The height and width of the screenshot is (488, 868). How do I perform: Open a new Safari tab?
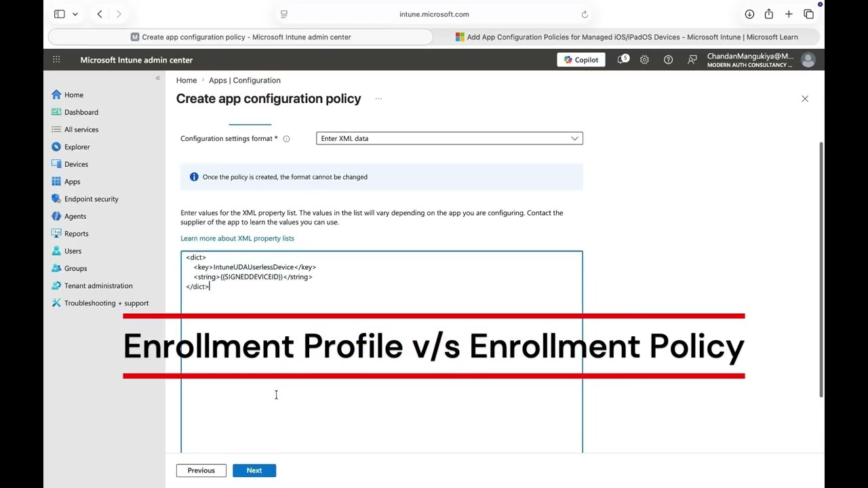[x=789, y=14]
